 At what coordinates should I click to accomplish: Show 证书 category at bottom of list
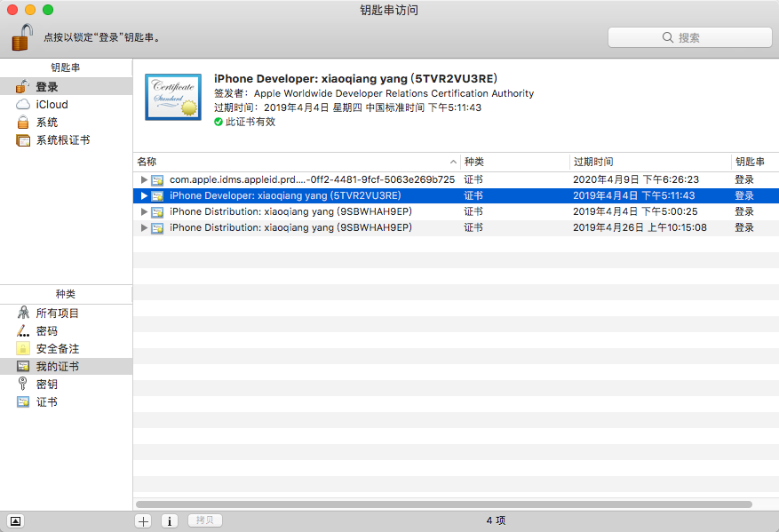[x=66, y=401]
